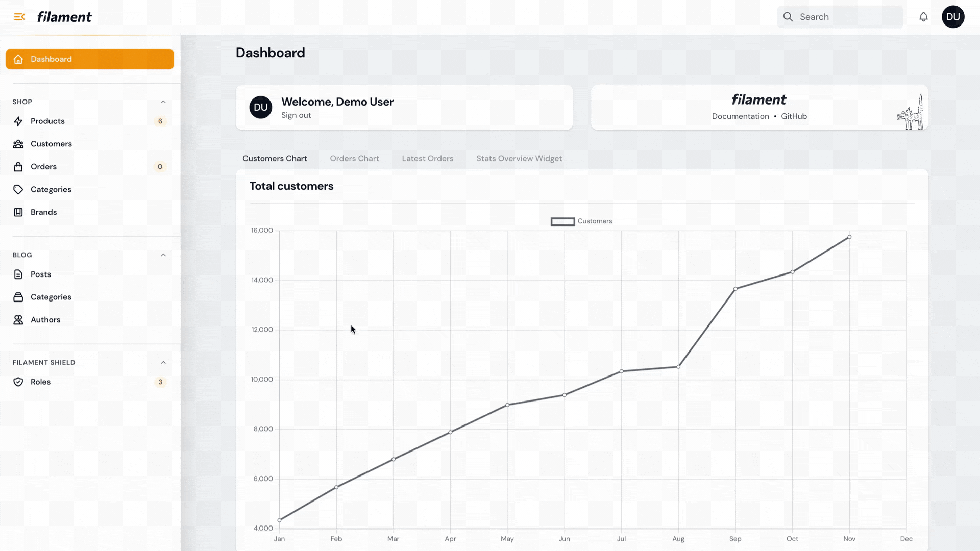This screenshot has height=551, width=980.
Task: Click the Brands bookmark icon
Action: pyautogui.click(x=18, y=212)
